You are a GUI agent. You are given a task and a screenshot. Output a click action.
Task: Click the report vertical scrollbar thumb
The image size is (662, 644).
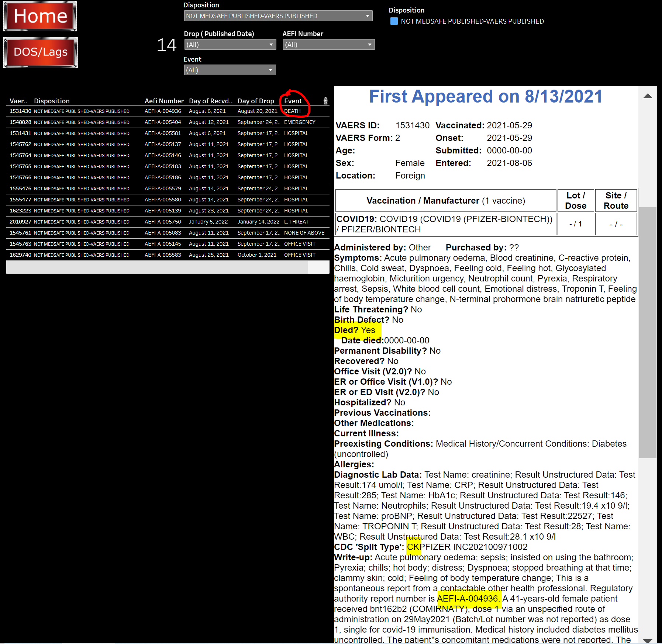(x=648, y=333)
